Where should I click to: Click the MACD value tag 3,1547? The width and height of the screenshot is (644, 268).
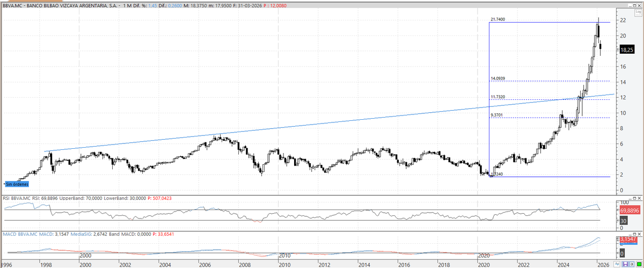628,239
